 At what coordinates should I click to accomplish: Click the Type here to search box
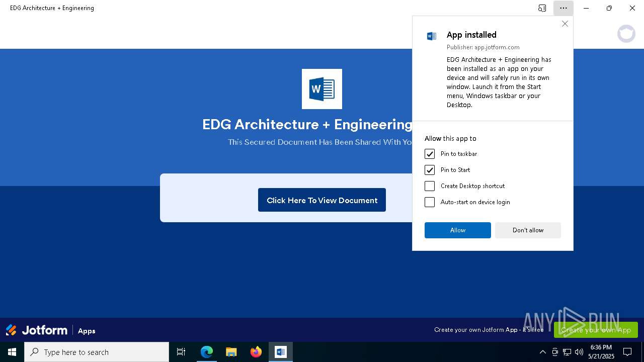97,352
